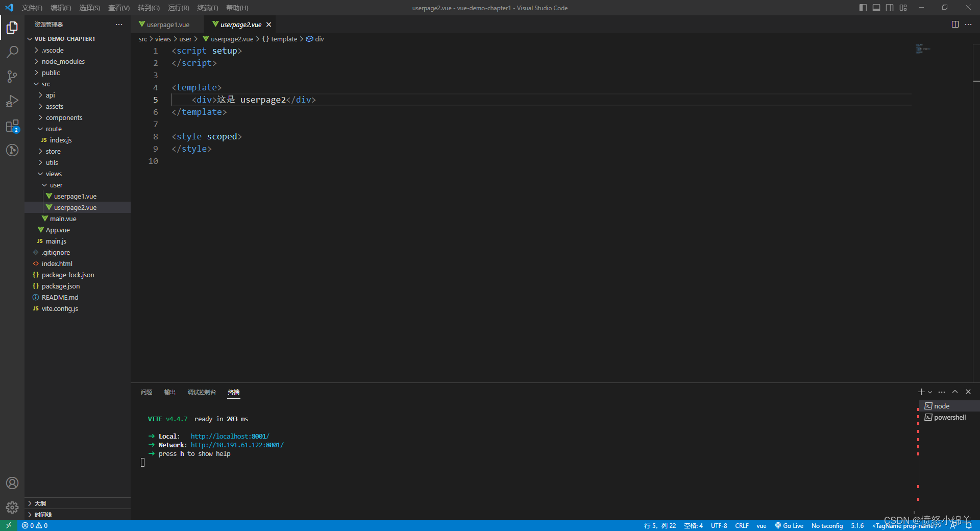This screenshot has height=531, width=980.
Task: Open userpage1.vue in file tree
Action: pos(78,196)
